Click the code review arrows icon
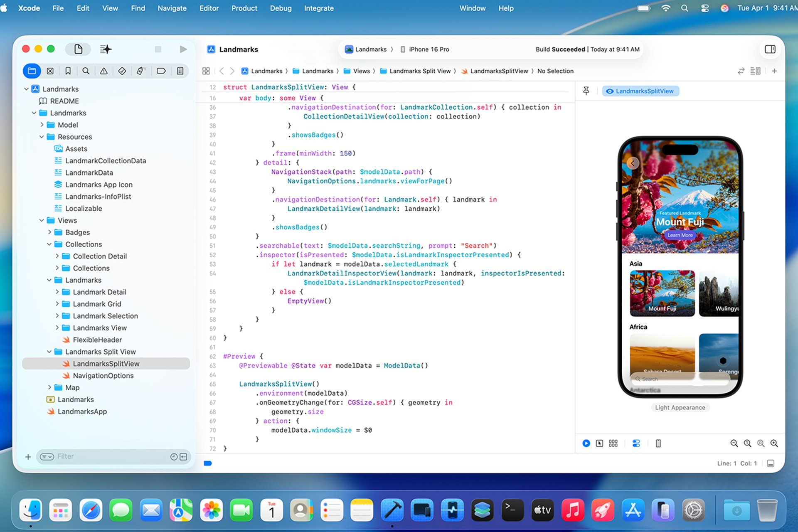Image resolution: width=798 pixels, height=532 pixels. click(741, 71)
